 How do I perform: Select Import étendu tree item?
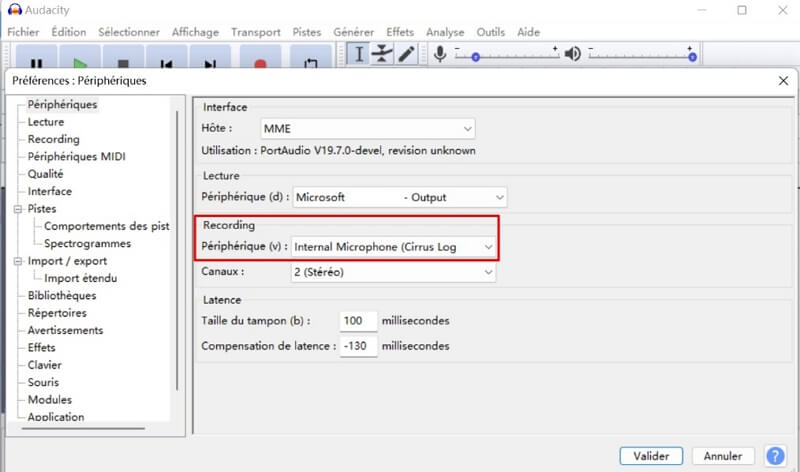pos(81,278)
